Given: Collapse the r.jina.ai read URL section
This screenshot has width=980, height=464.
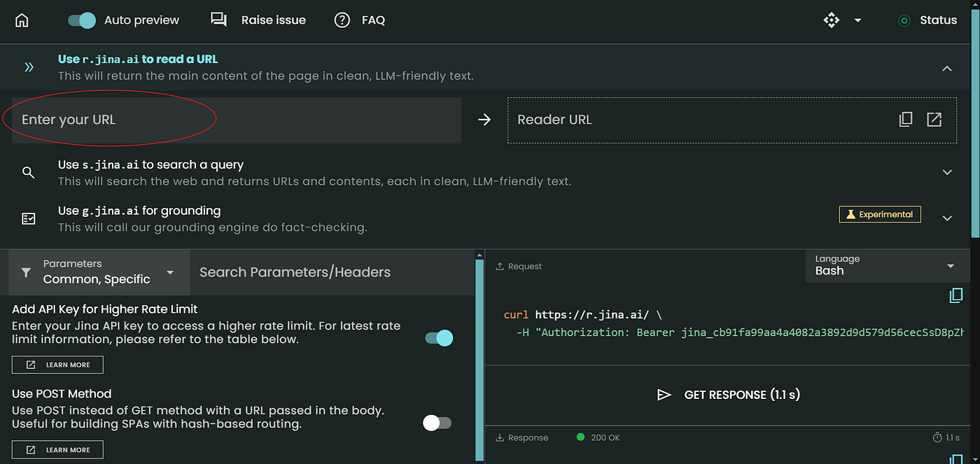Looking at the screenshot, I should coord(947,68).
